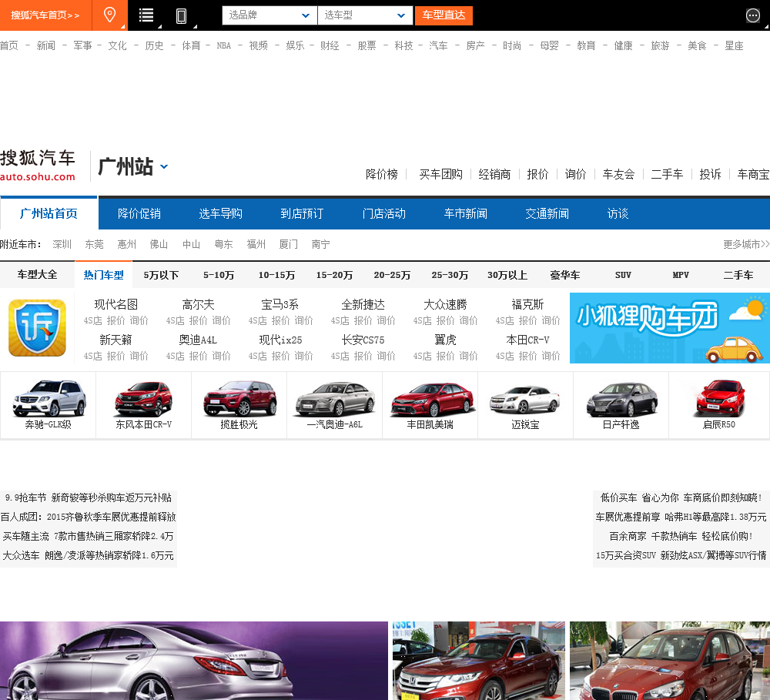Open the 选车型 model dropdown
This screenshot has height=700, width=770.
coord(365,15)
